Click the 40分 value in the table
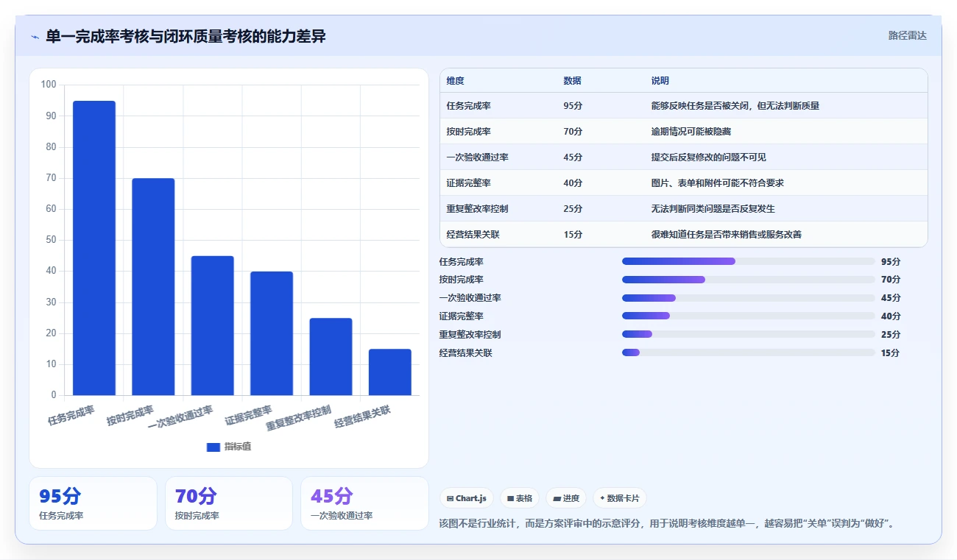Screen dimensions: 957x560 573,183
